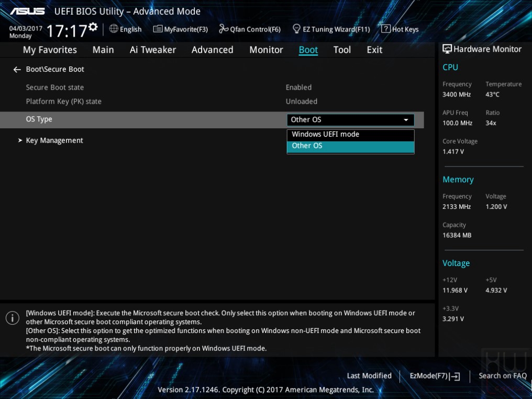
Task: Switch to Main tab
Action: (x=103, y=50)
